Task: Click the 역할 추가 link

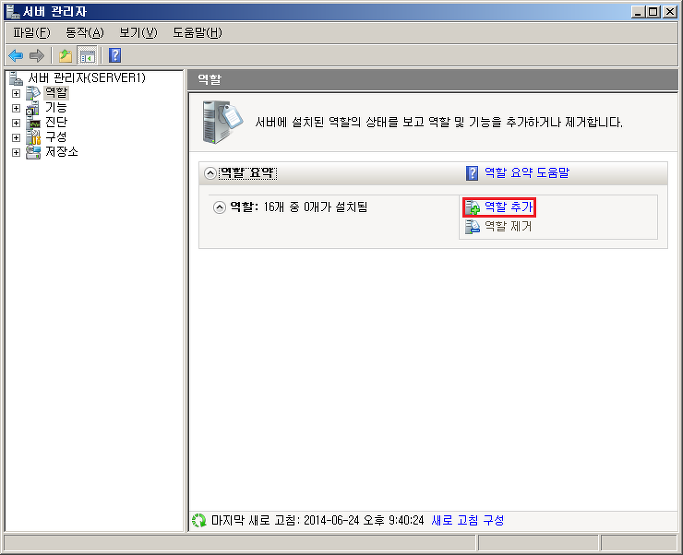Action: (508, 207)
